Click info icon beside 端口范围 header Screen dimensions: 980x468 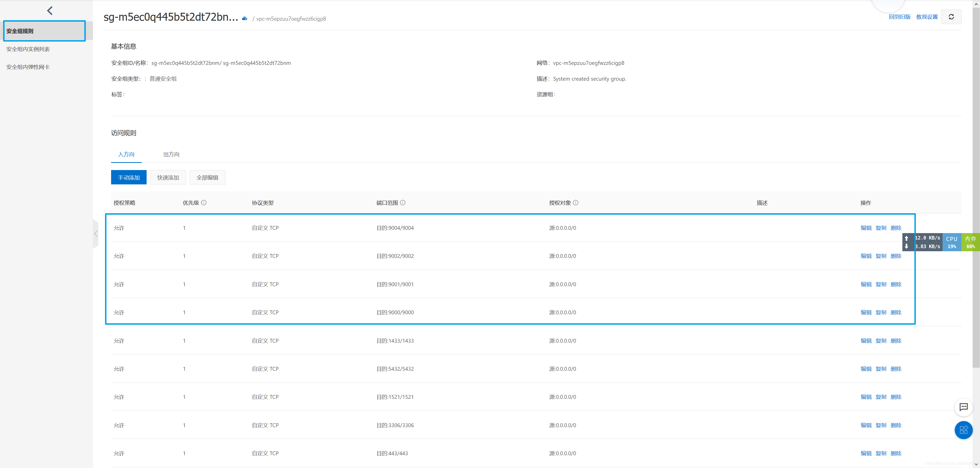coord(403,203)
